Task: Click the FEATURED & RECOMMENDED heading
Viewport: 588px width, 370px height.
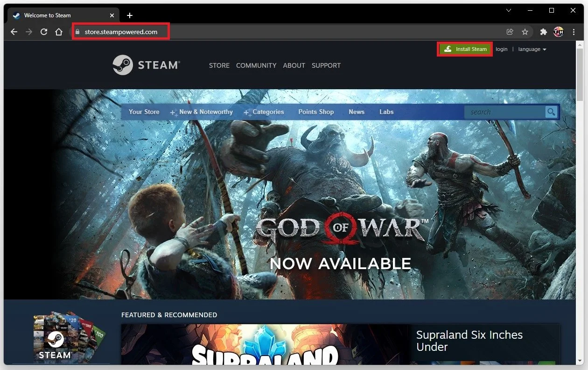Action: pyautogui.click(x=169, y=315)
